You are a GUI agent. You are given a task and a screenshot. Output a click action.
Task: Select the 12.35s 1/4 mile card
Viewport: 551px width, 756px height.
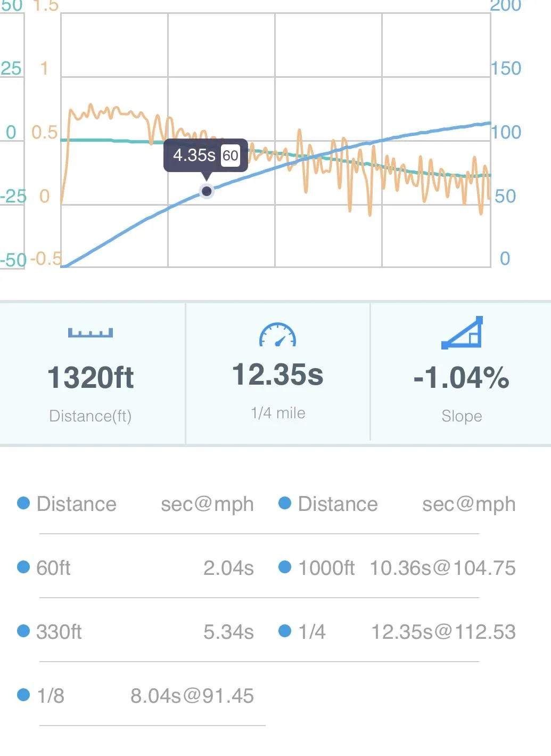[x=277, y=373]
